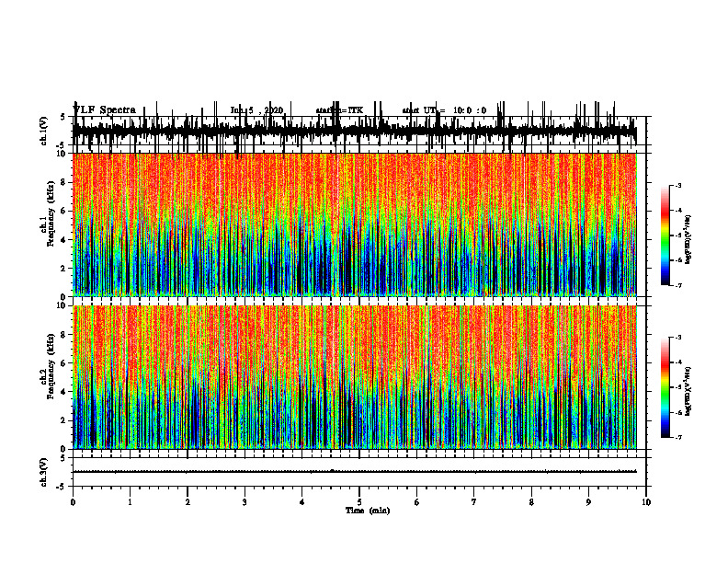Click the '4' kHz tick on ch.2 axis
This screenshot has width=728, height=563.
click(x=64, y=392)
